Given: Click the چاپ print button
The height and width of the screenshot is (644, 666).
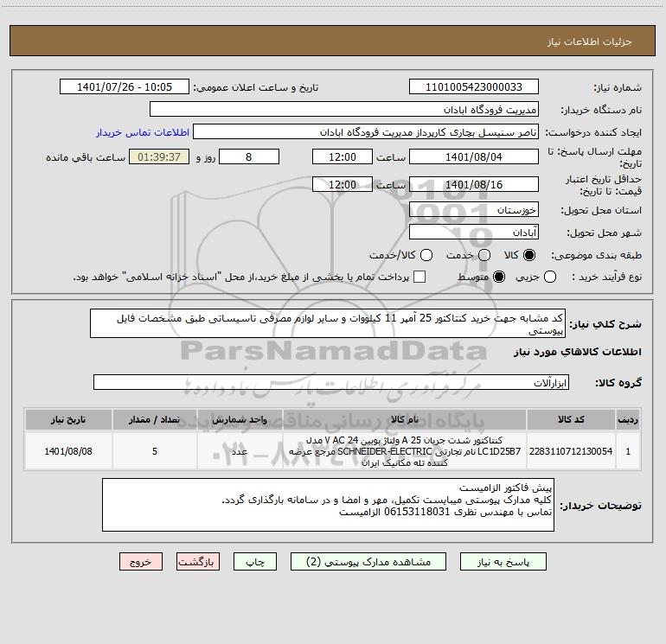Looking at the screenshot, I should [x=255, y=562].
